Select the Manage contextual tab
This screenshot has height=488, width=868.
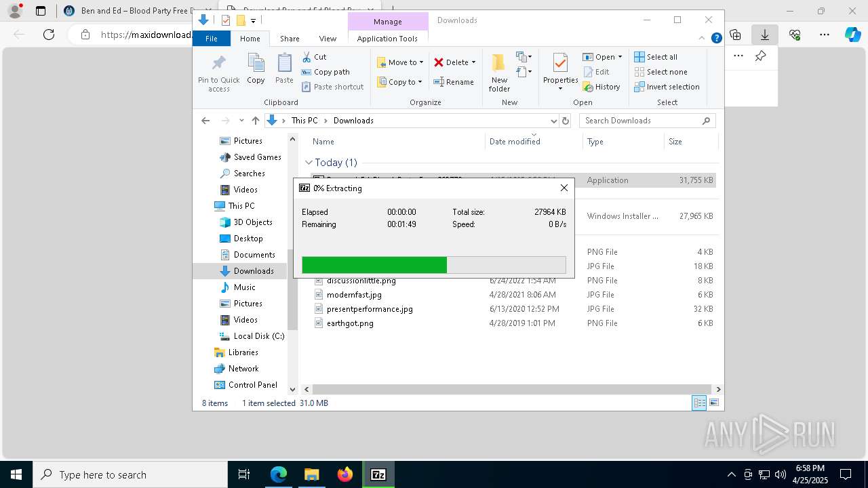pos(388,22)
